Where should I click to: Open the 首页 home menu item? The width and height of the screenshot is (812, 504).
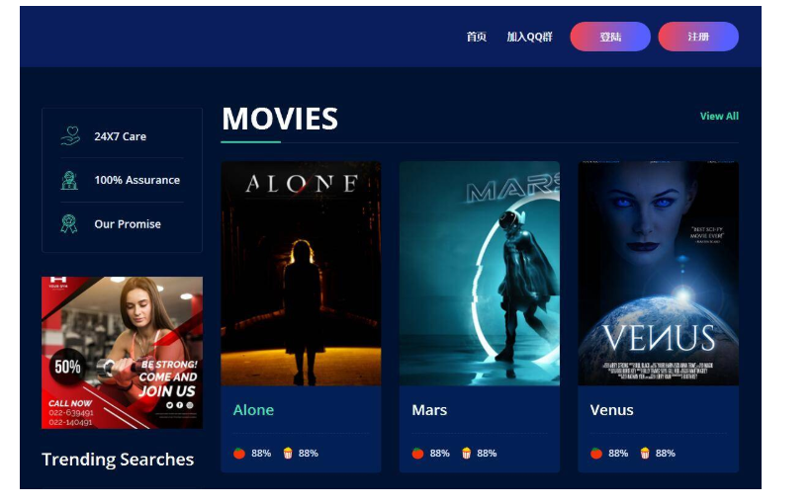[477, 37]
